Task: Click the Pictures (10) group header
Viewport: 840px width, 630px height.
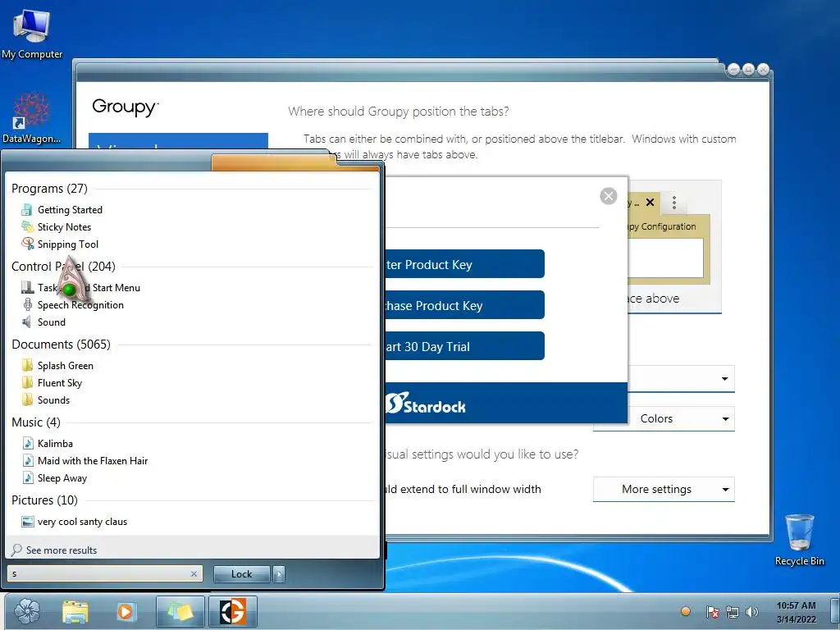Action: coord(44,500)
